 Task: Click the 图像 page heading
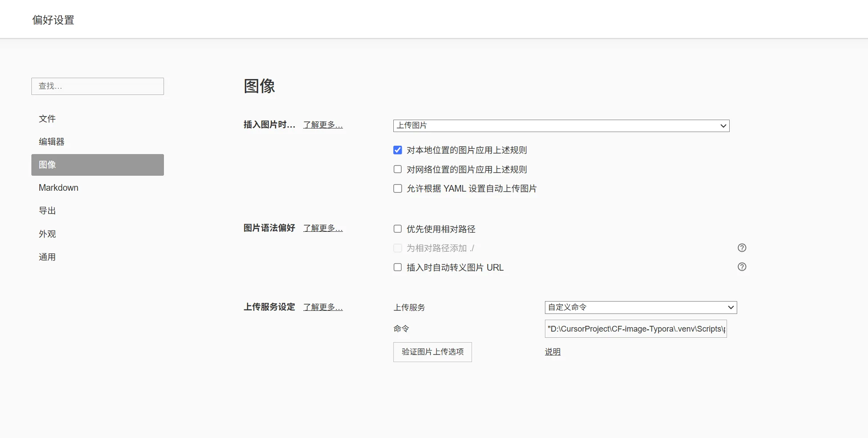tap(259, 86)
